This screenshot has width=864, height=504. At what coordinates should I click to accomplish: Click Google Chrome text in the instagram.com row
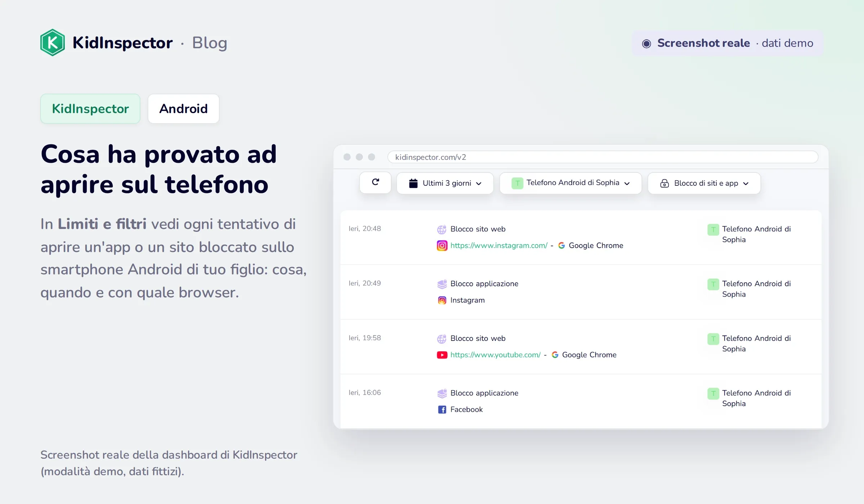click(596, 246)
